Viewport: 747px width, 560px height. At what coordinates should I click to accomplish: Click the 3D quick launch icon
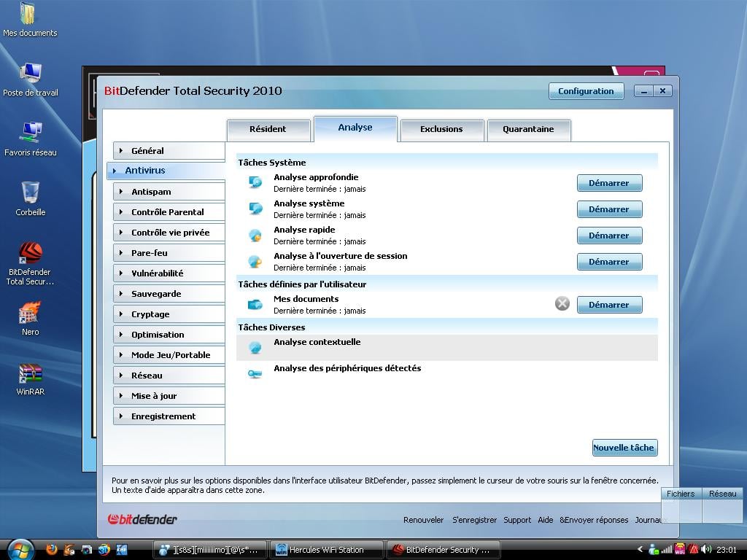pyautogui.click(x=104, y=550)
